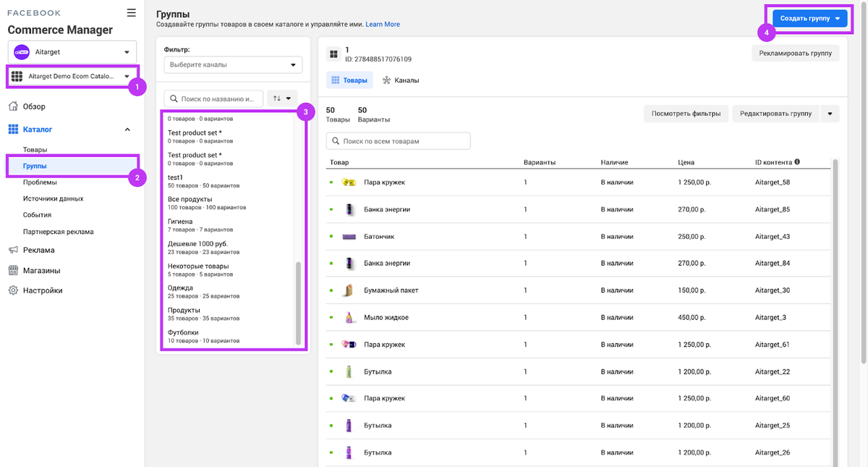868x467 pixels.
Task: Click the info icon near ID контента
Action: (797, 162)
